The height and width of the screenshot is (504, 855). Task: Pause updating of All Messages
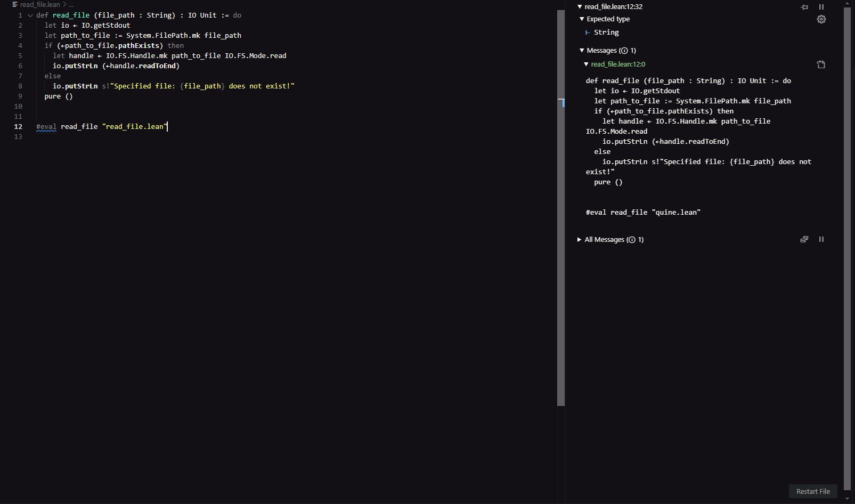[821, 240]
